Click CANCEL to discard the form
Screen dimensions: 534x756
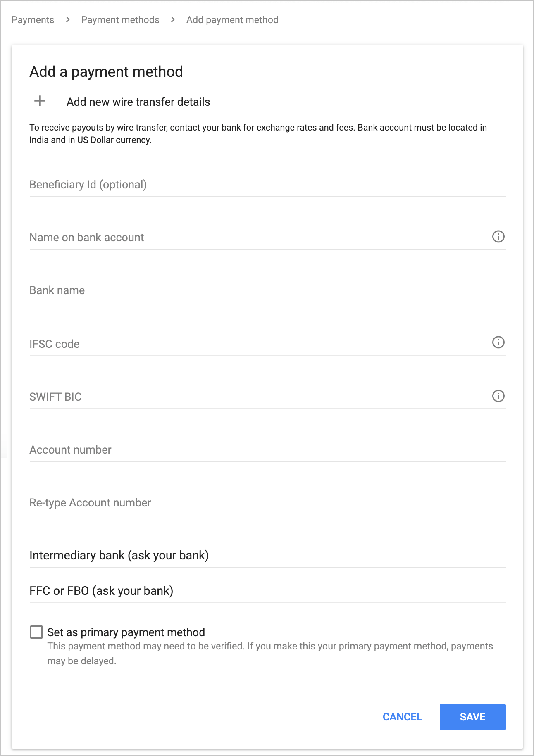pos(402,717)
